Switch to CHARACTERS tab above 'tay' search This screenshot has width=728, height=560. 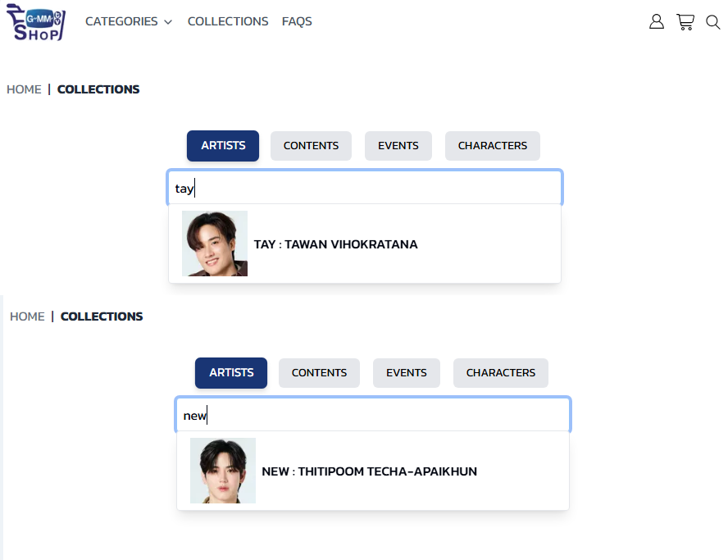click(x=492, y=146)
